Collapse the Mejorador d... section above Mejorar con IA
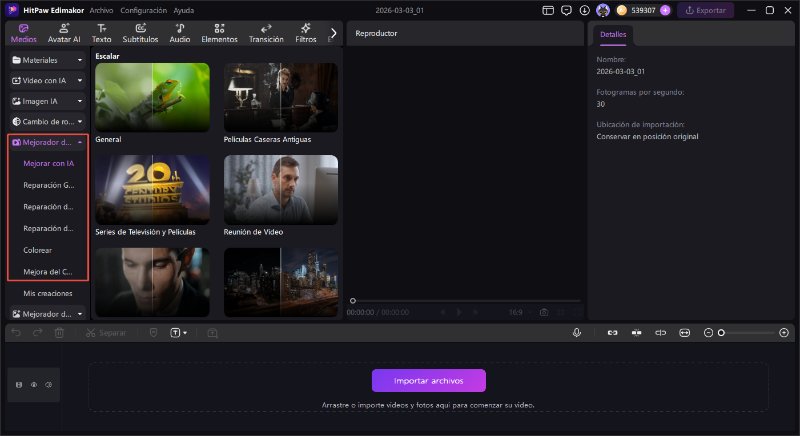The height and width of the screenshot is (436, 800). (47, 142)
